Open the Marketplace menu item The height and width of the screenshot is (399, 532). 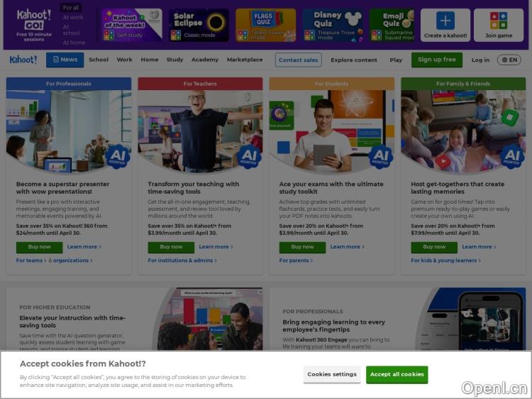[245, 60]
